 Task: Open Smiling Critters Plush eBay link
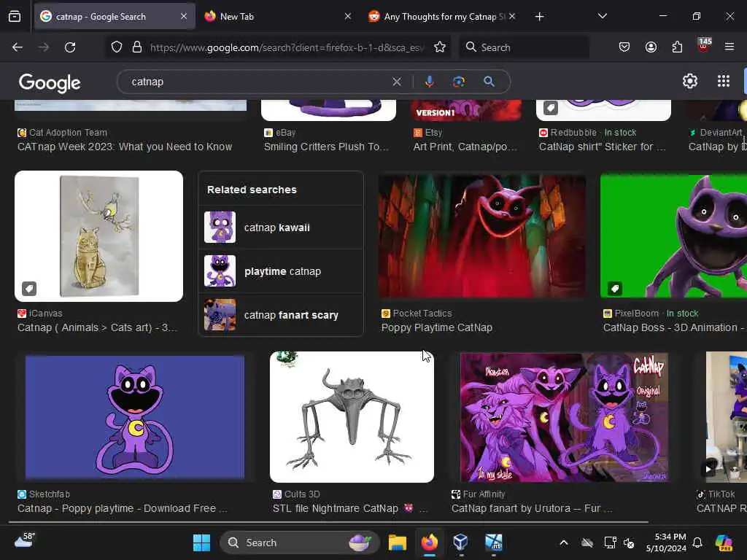(x=326, y=147)
